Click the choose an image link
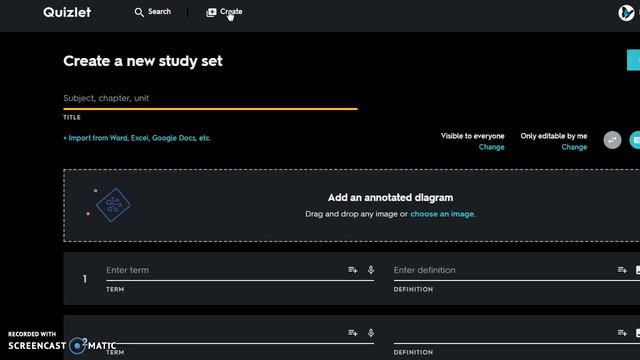 [443, 214]
